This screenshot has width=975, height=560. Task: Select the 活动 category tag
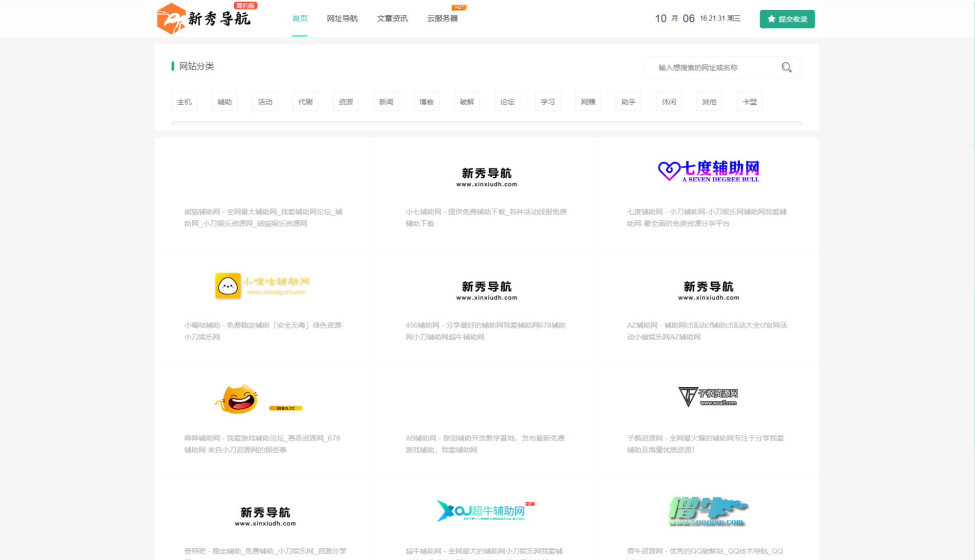pos(265,102)
